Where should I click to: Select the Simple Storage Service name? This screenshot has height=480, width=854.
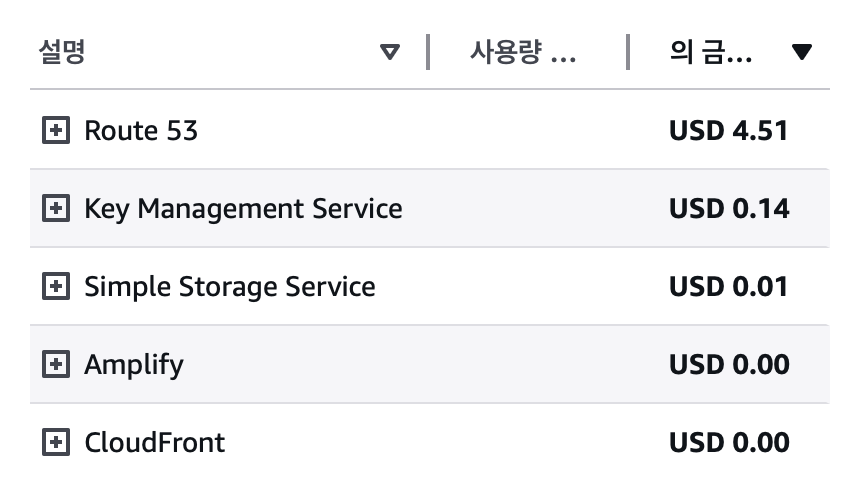[230, 286]
